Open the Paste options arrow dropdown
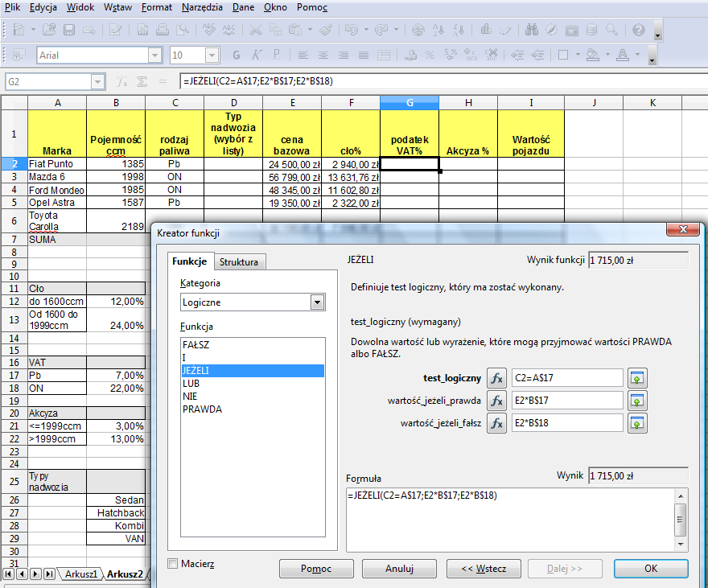 310,30
